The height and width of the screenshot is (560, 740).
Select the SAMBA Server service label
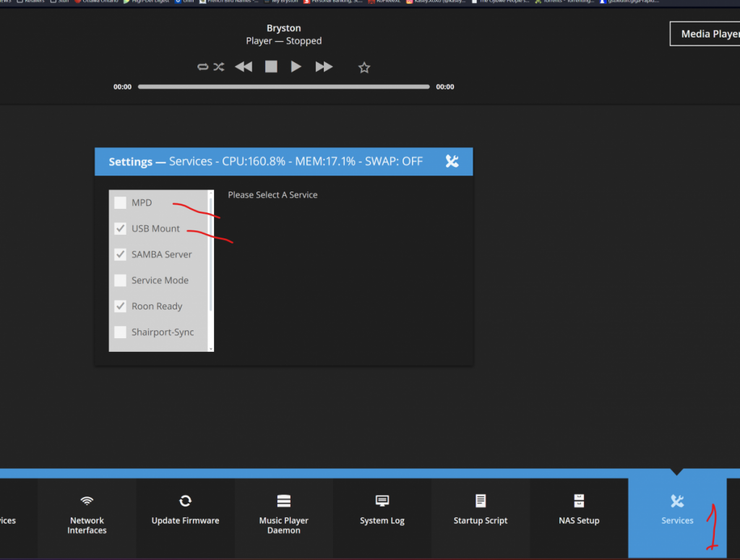161,254
